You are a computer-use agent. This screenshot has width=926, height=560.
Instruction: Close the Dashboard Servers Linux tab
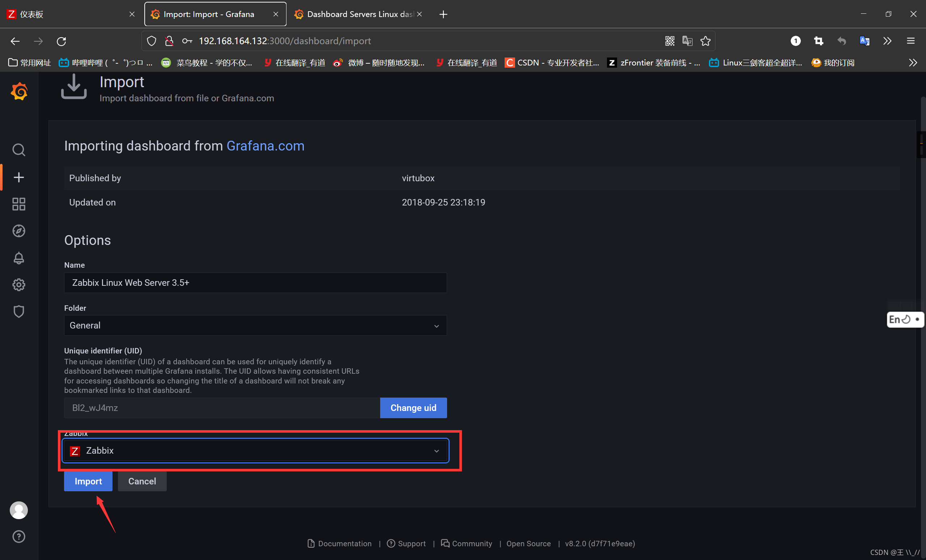point(419,14)
